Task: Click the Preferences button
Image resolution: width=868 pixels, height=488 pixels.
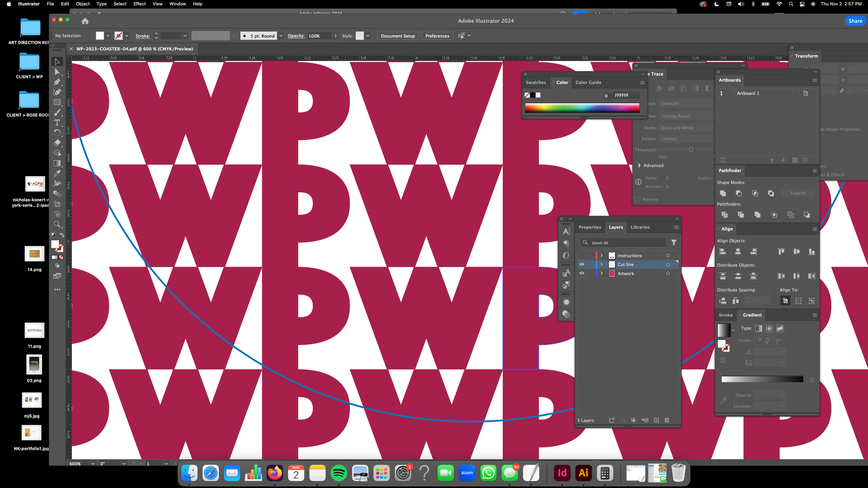Action: point(437,36)
